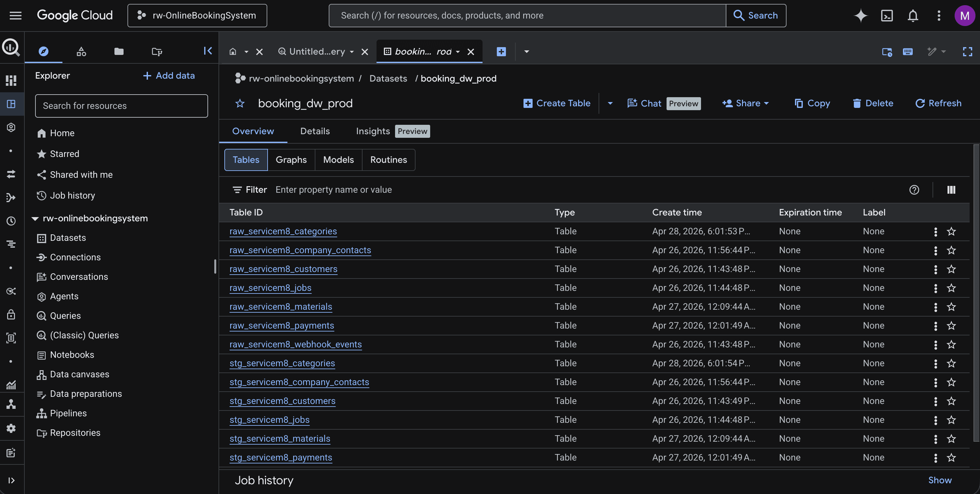980x494 pixels.
Task: Open the Share dropdown
Action: click(745, 103)
